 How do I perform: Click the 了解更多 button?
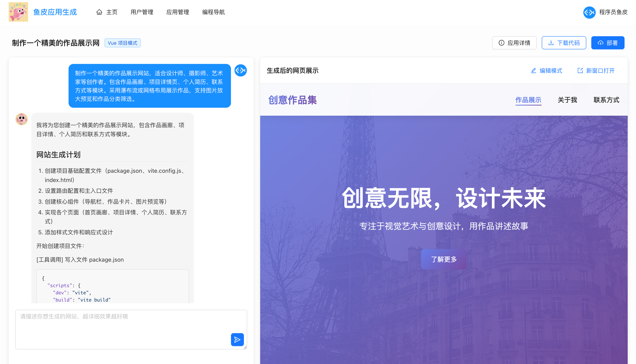444,259
